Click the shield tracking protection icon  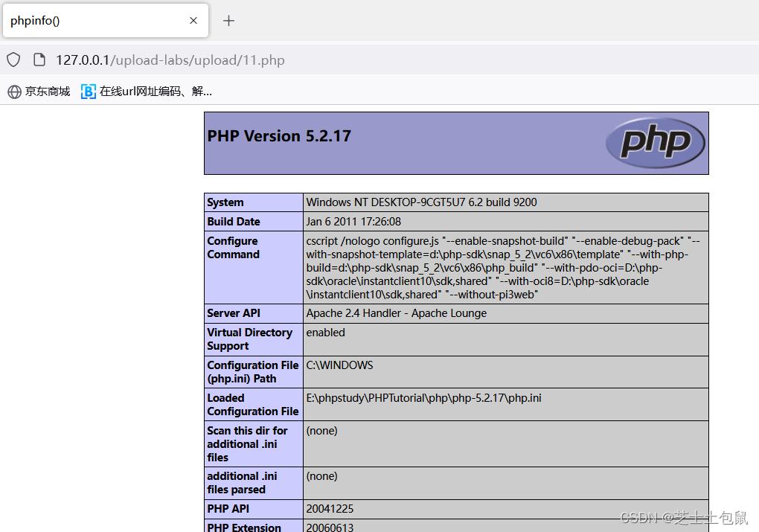point(13,60)
